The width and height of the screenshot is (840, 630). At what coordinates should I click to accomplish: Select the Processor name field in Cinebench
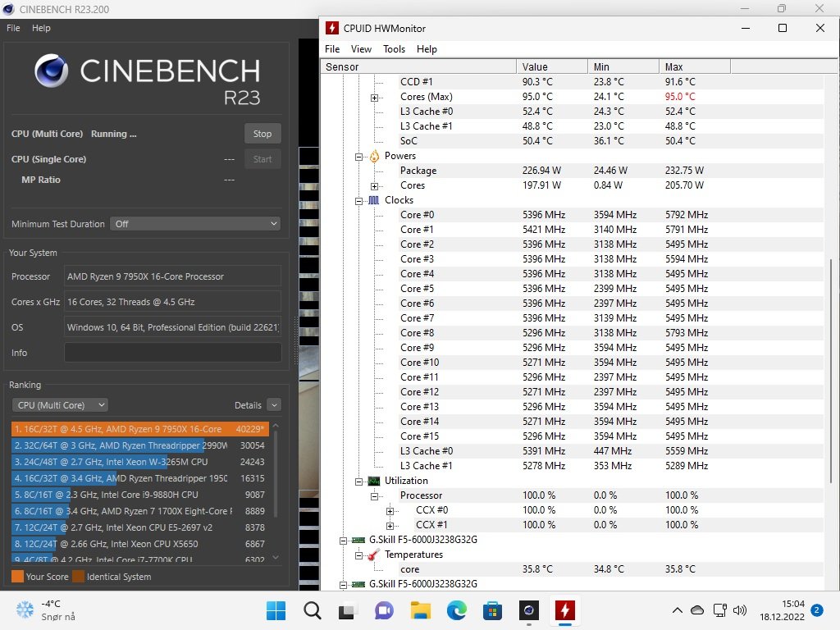pos(172,276)
